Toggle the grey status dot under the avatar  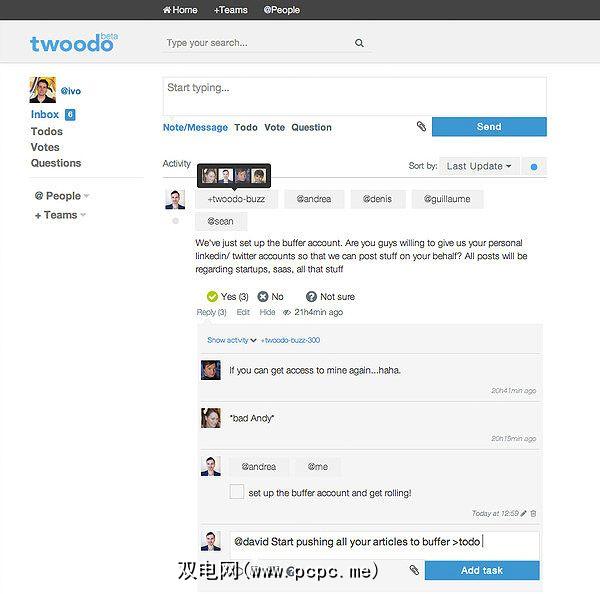[x=175, y=221]
